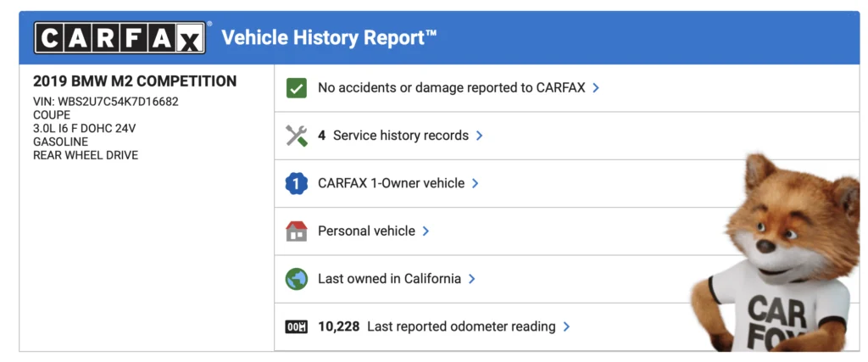868x362 pixels.
Task: Open No accidents or damage reported link
Action: click(451, 87)
